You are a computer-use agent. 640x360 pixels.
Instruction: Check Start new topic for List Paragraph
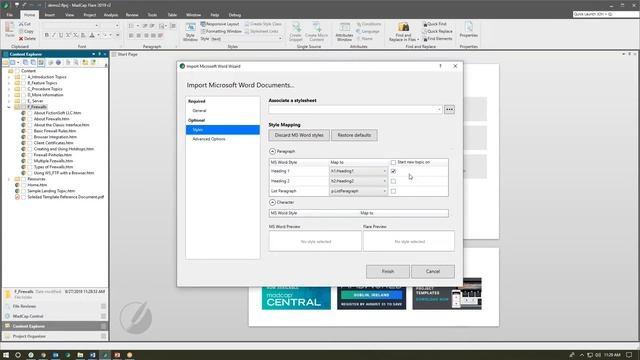[393, 191]
